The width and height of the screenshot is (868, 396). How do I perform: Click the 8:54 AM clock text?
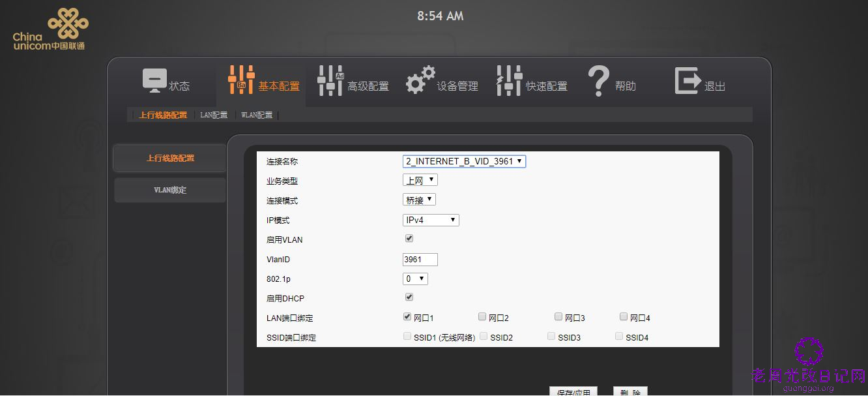click(441, 16)
